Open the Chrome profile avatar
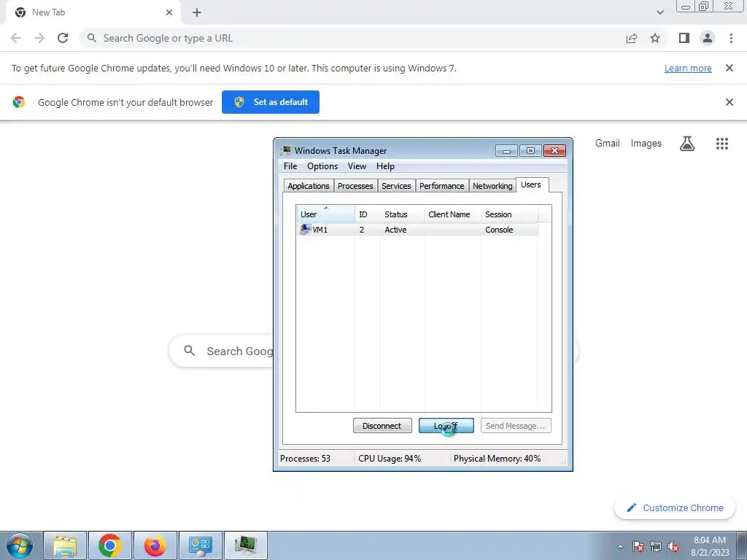The width and height of the screenshot is (747, 560). (x=708, y=38)
